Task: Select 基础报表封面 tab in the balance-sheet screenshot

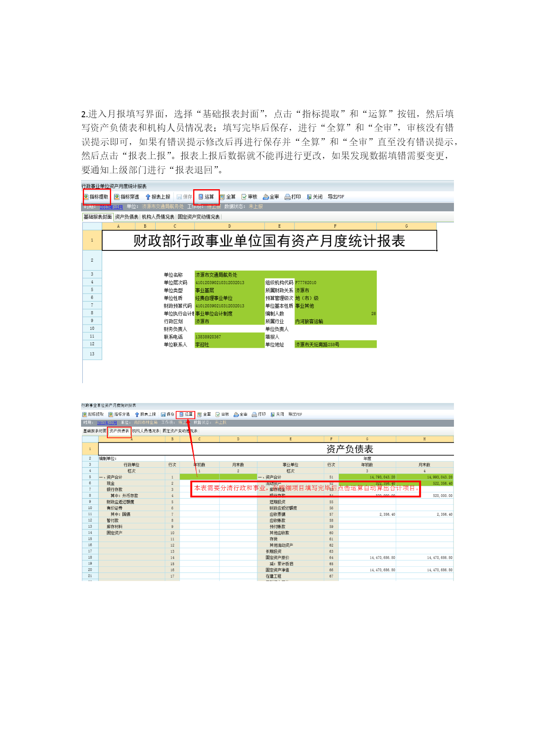Action: coord(95,431)
